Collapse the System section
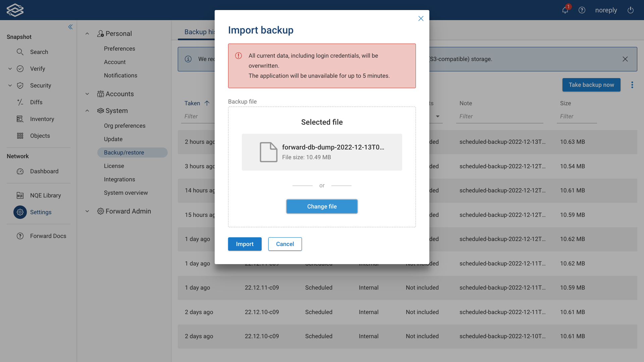 click(x=87, y=111)
